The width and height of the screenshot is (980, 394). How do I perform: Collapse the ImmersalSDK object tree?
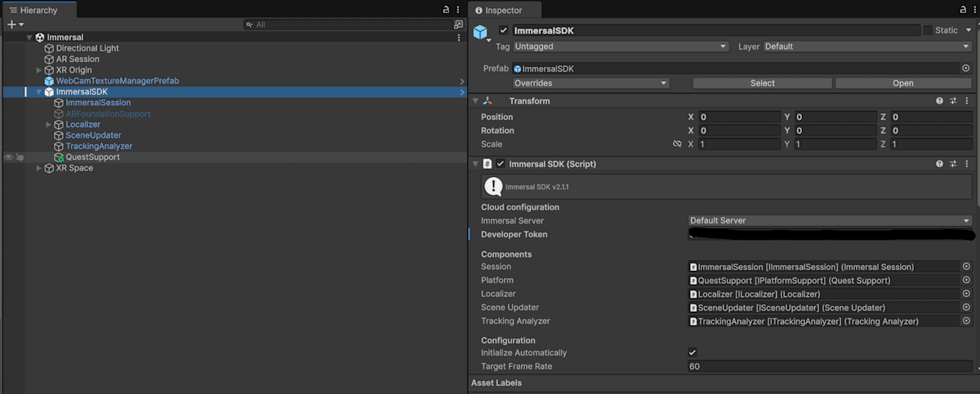pos(38,92)
